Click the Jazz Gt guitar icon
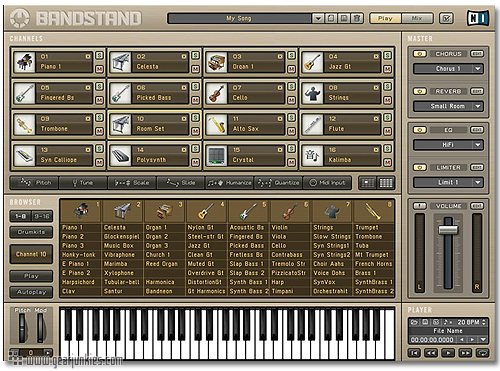This screenshot has width=500, height=371. click(312, 62)
